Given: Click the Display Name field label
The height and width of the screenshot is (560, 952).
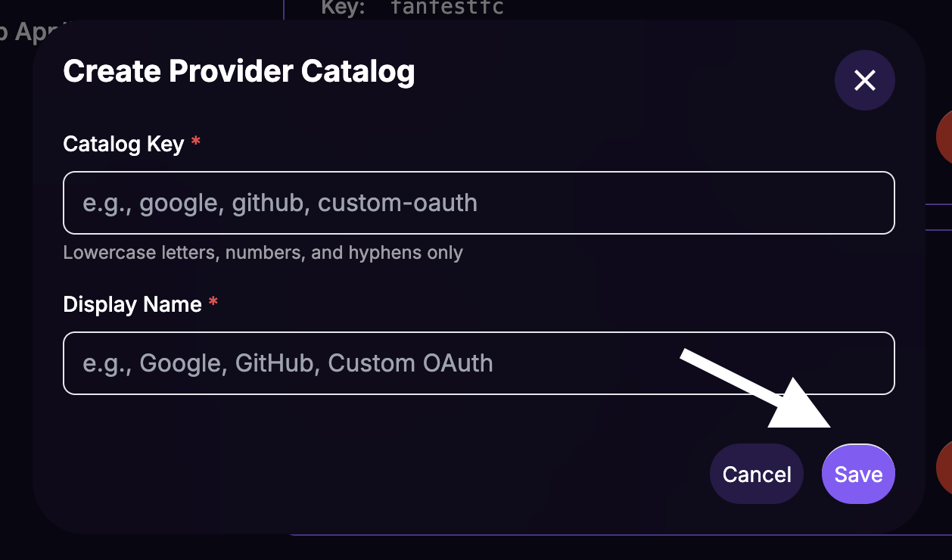Looking at the screenshot, I should tap(131, 304).
